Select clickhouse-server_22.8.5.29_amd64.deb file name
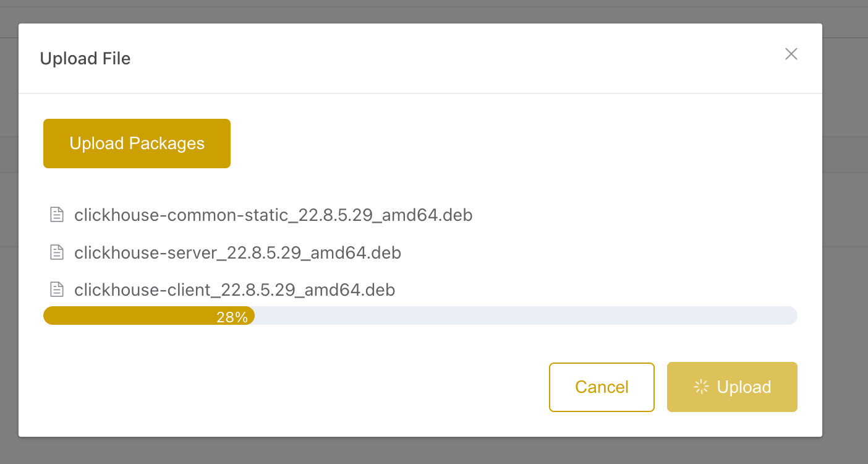This screenshot has width=868, height=464. pos(237,252)
